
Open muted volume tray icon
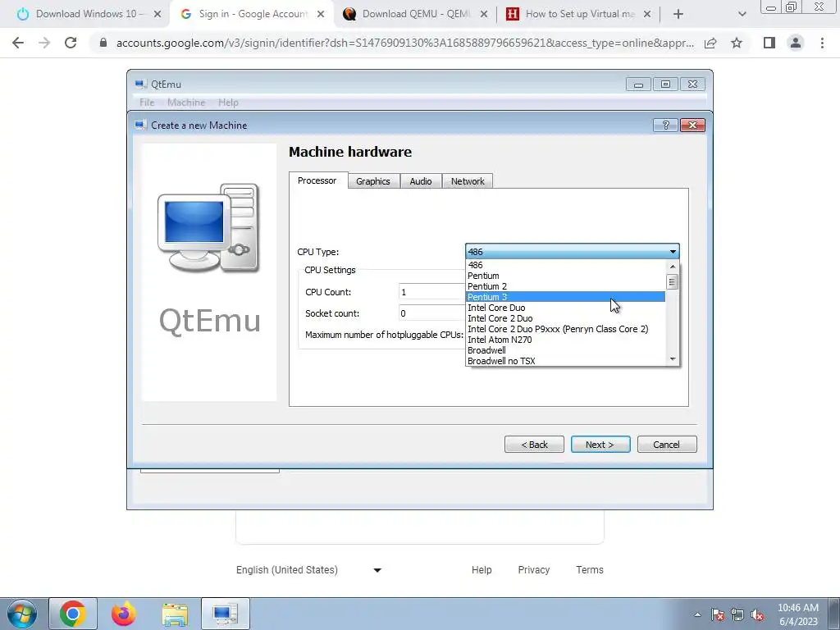(x=757, y=614)
